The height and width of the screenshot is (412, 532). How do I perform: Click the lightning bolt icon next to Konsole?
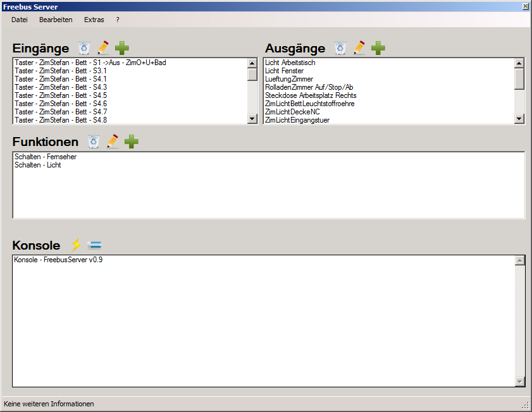(76, 245)
